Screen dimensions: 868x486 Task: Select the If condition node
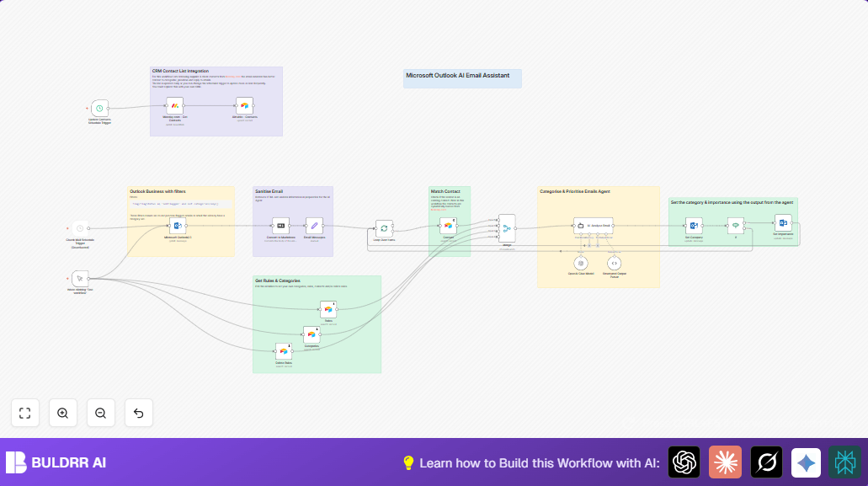click(736, 226)
